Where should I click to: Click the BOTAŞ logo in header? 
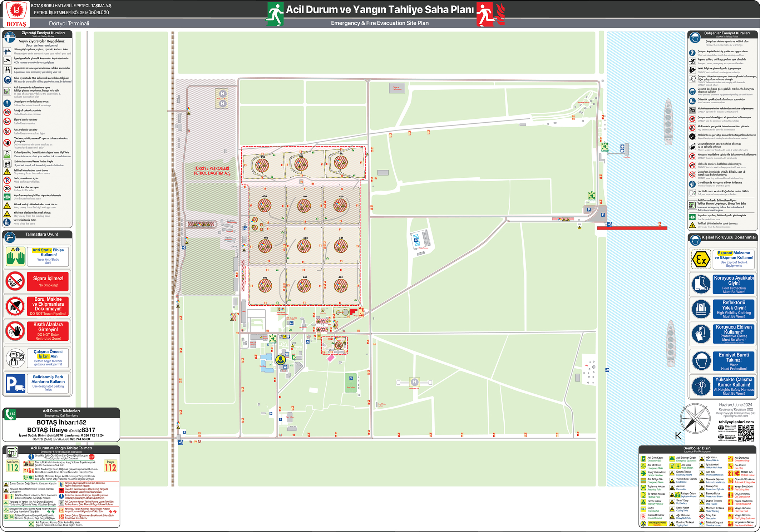pos(16,14)
